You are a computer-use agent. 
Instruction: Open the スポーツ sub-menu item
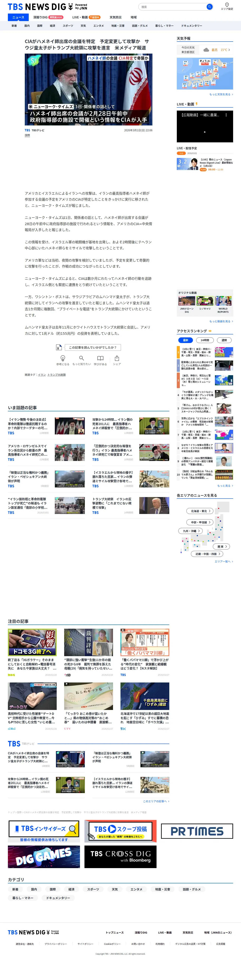pos(68,26)
